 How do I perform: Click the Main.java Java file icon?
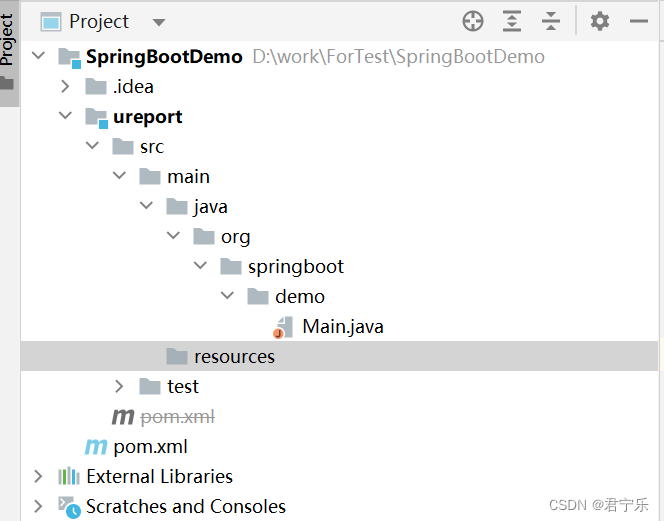pyautogui.click(x=284, y=327)
